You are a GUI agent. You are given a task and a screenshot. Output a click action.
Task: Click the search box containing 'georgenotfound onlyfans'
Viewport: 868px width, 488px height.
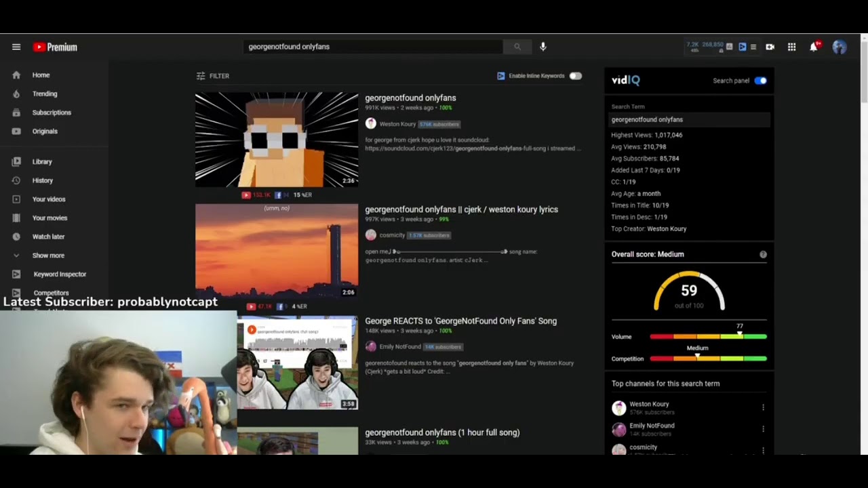(373, 47)
